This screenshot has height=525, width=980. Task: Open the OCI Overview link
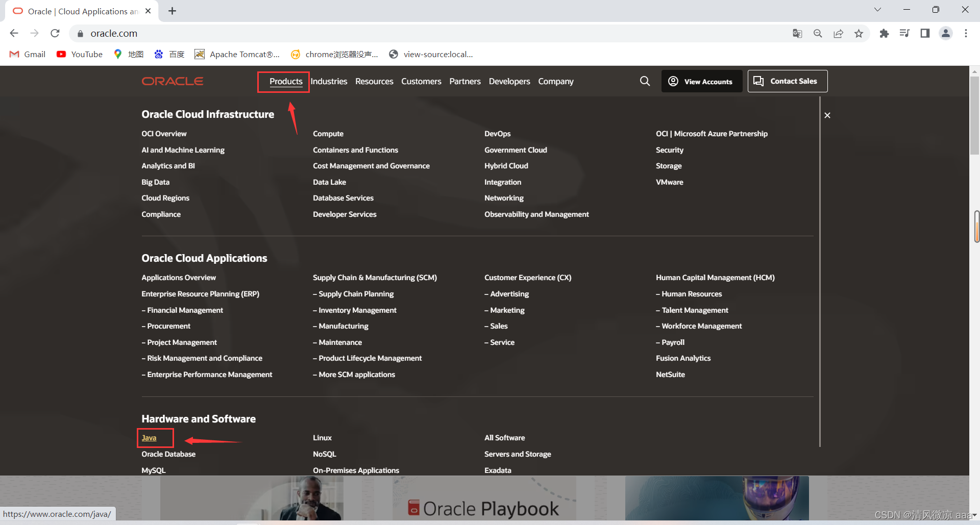coord(164,134)
